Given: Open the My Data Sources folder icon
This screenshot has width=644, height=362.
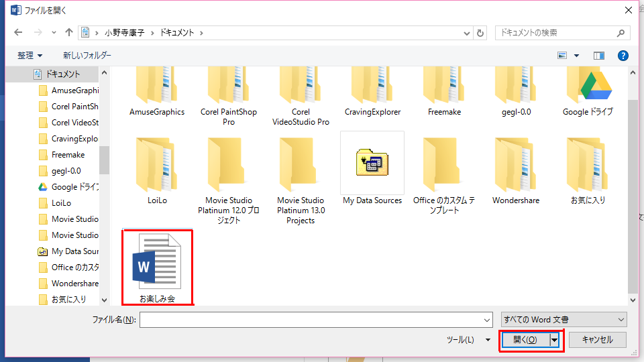Looking at the screenshot, I should pyautogui.click(x=372, y=163).
